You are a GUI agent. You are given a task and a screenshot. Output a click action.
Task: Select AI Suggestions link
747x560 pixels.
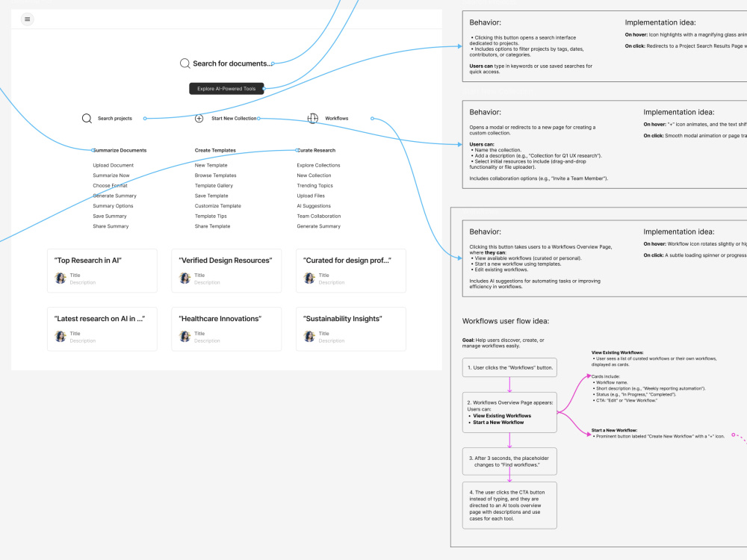point(314,206)
